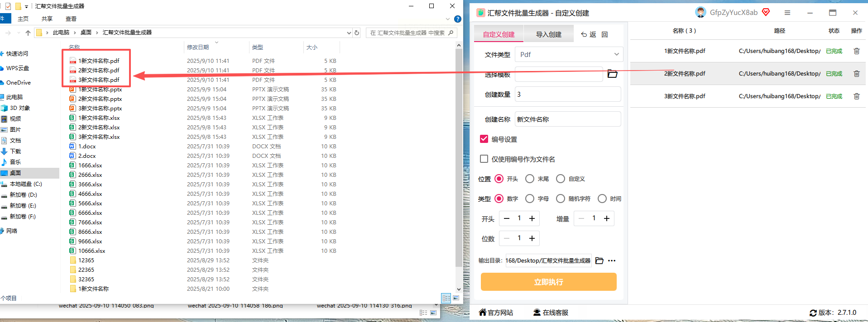Switch to 导入创建 tab
The height and width of the screenshot is (322, 868).
(x=548, y=34)
